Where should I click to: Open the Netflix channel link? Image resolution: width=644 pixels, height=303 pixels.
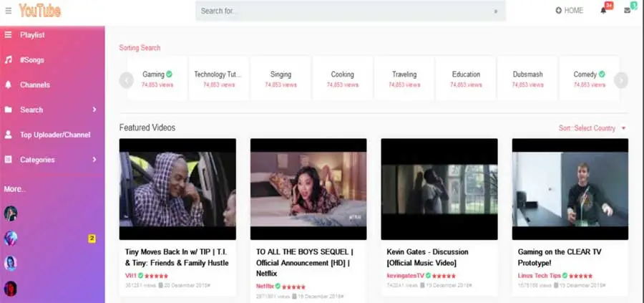pyautogui.click(x=265, y=286)
